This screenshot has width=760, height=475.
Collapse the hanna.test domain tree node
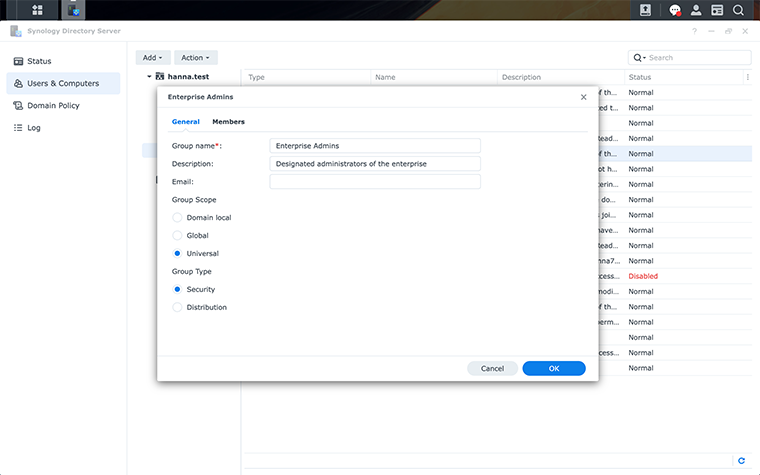point(149,76)
